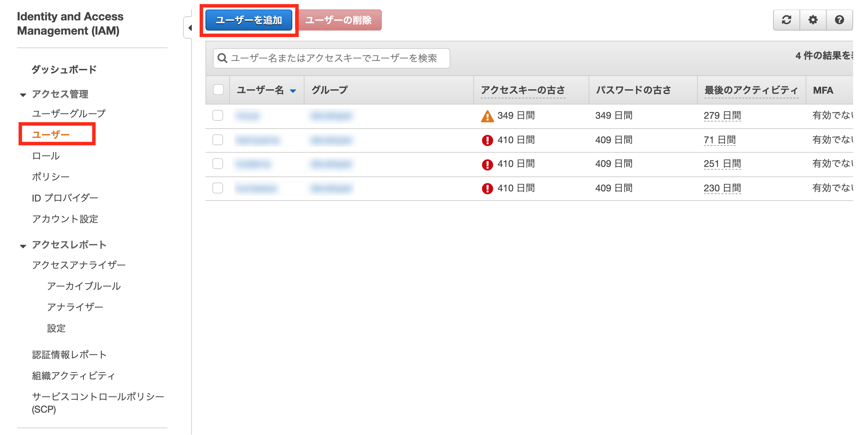The width and height of the screenshot is (868, 435).
Task: Click the red alert icon in second row
Action: [487, 140]
